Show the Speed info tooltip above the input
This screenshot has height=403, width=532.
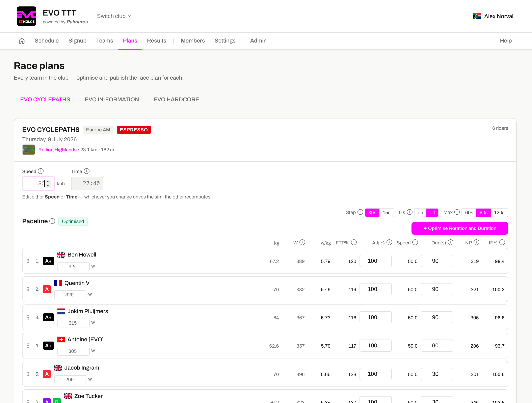[41, 171]
